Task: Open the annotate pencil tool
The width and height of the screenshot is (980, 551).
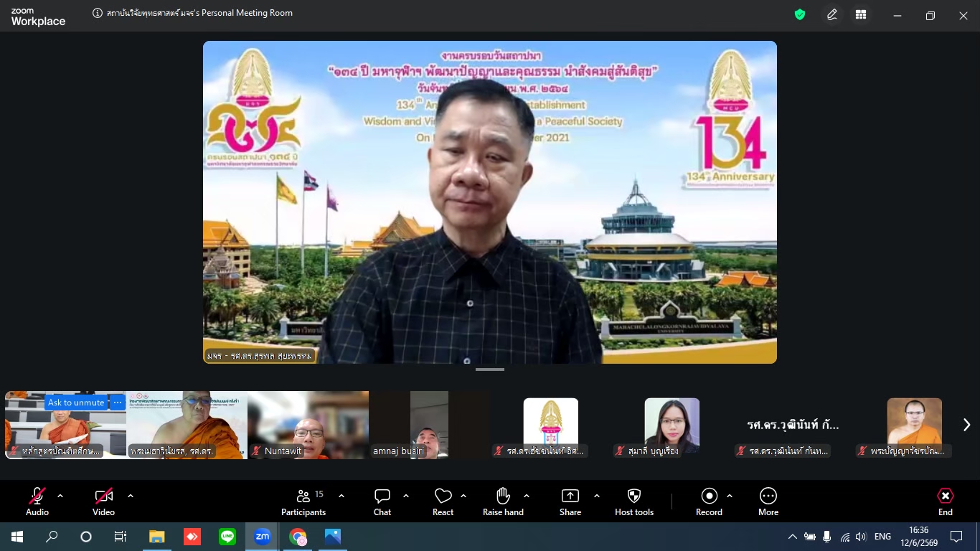Action: point(832,14)
